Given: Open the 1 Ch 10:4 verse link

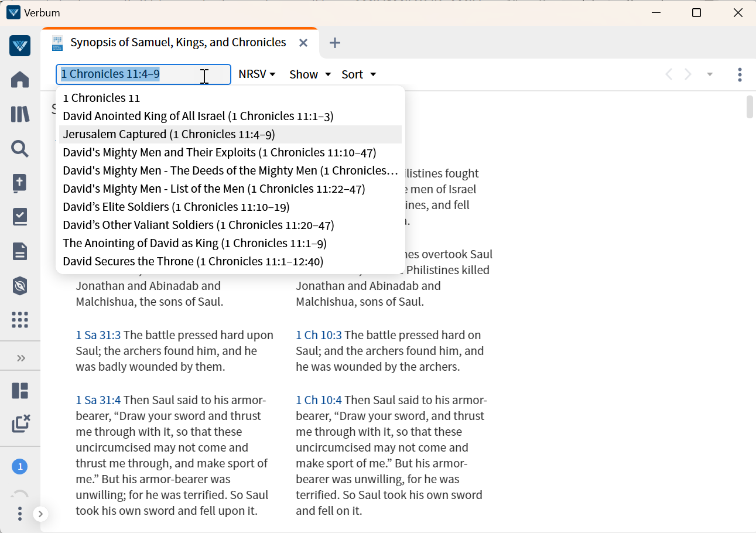Looking at the screenshot, I should [319, 400].
